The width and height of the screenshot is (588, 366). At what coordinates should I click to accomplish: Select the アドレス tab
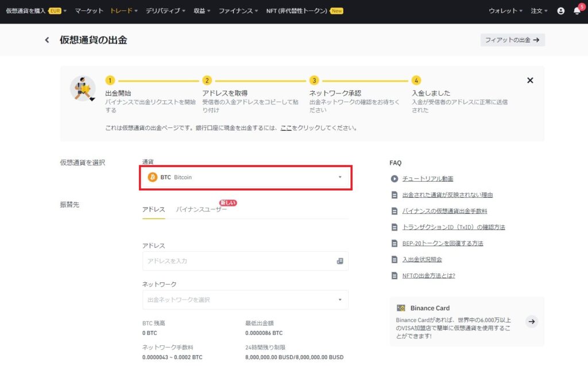tap(153, 209)
